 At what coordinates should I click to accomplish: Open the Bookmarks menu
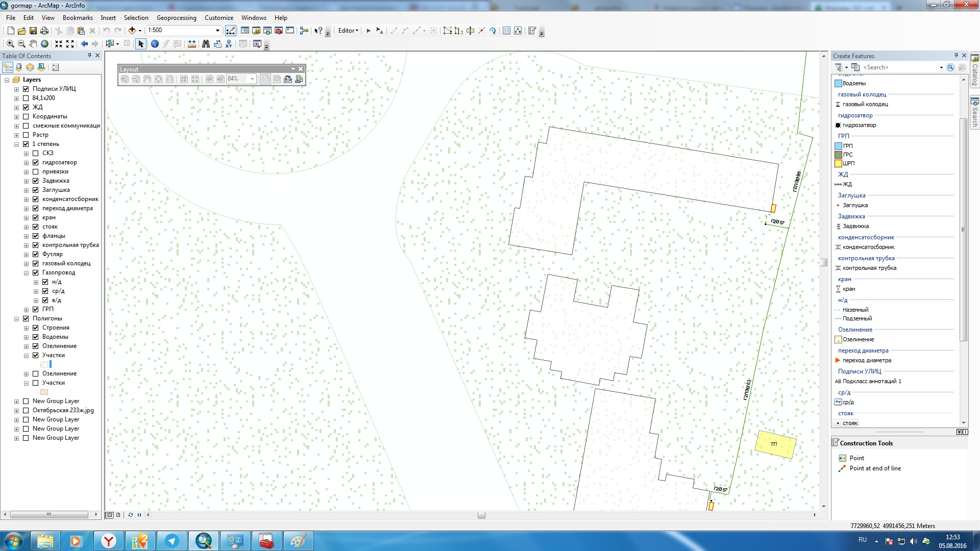pos(78,17)
